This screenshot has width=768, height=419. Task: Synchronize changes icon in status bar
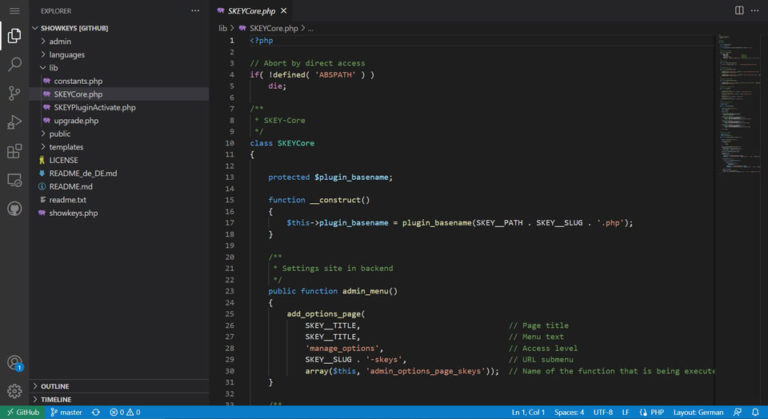coord(96,412)
